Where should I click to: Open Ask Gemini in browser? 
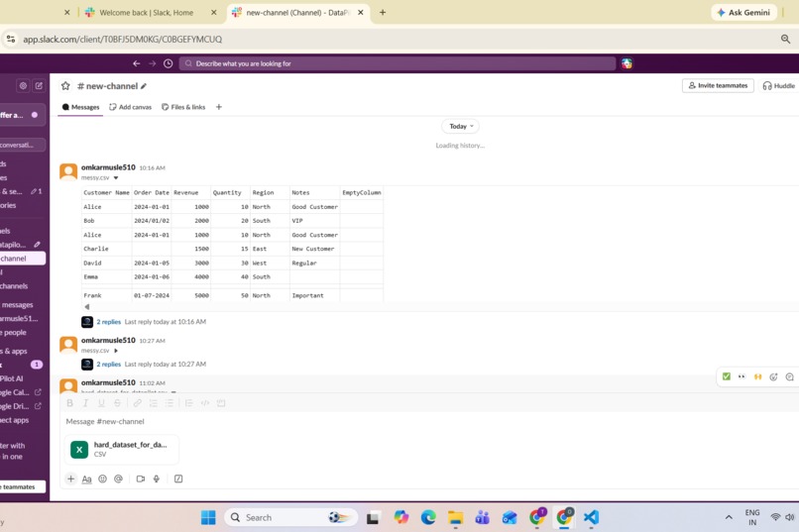[x=743, y=12]
